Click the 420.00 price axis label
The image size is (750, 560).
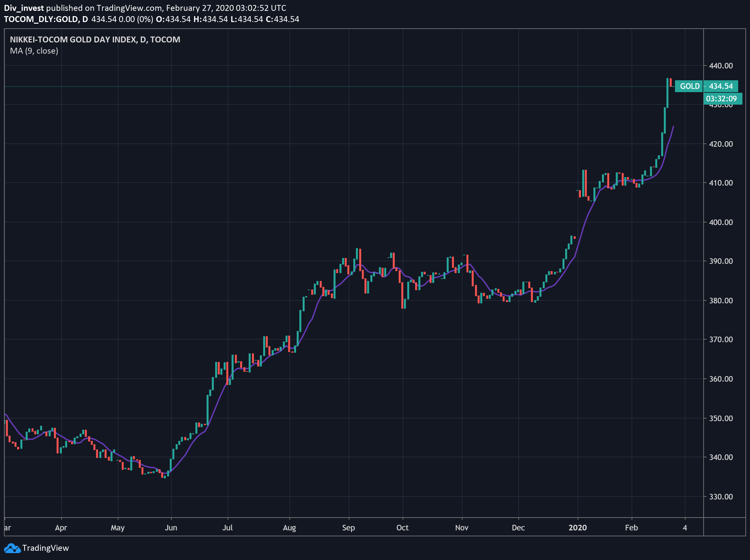[721, 144]
